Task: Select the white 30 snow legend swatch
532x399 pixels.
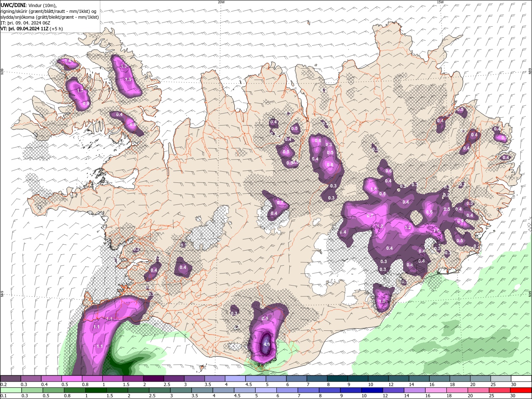Action: 522,379
